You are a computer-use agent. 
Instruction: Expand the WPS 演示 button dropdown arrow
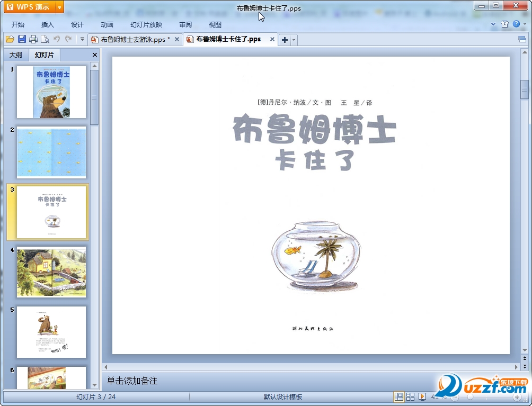click(x=59, y=7)
